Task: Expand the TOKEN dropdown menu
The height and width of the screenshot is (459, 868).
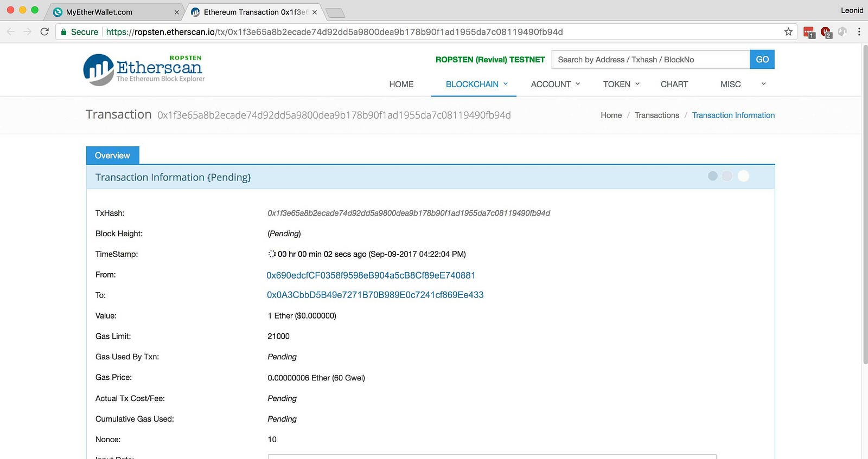Action: (x=622, y=84)
